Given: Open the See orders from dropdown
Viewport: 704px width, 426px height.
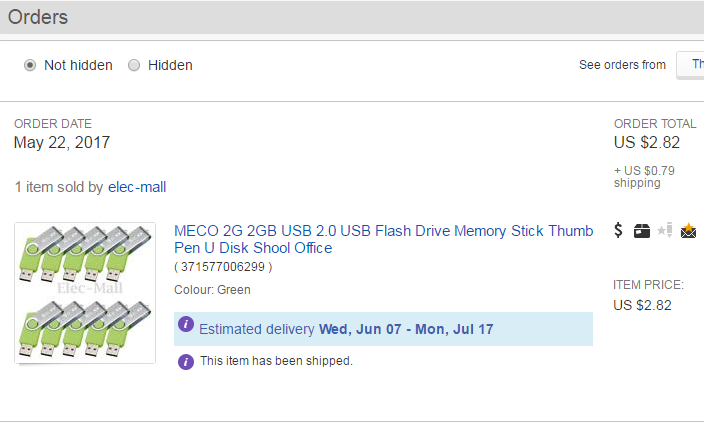Looking at the screenshot, I should click(691, 65).
